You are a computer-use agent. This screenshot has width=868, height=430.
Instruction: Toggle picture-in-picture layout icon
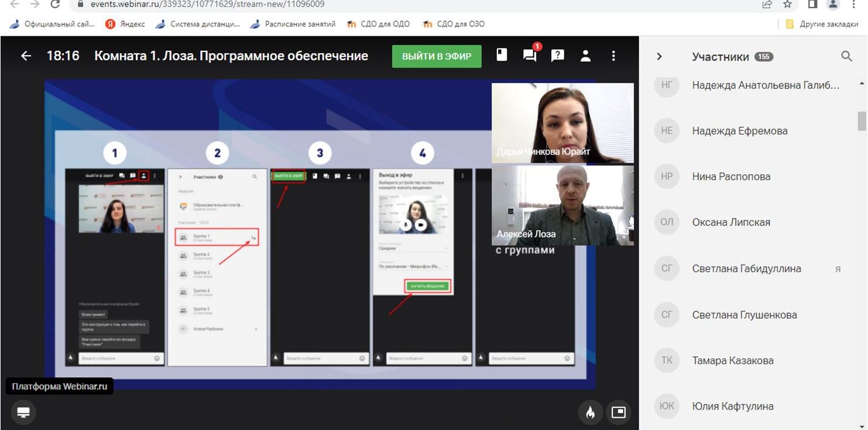click(618, 412)
